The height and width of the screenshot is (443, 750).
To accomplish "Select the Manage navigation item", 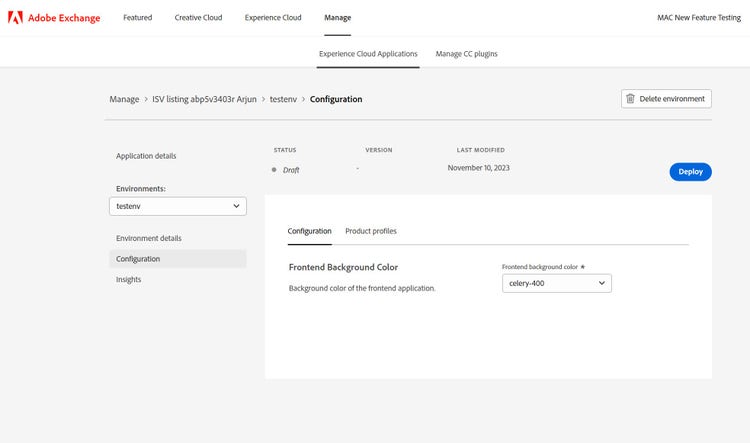I will [x=338, y=18].
